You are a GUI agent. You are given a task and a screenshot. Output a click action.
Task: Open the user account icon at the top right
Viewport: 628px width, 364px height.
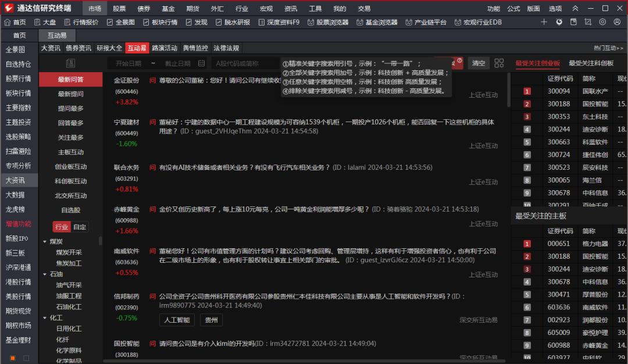coord(617,22)
